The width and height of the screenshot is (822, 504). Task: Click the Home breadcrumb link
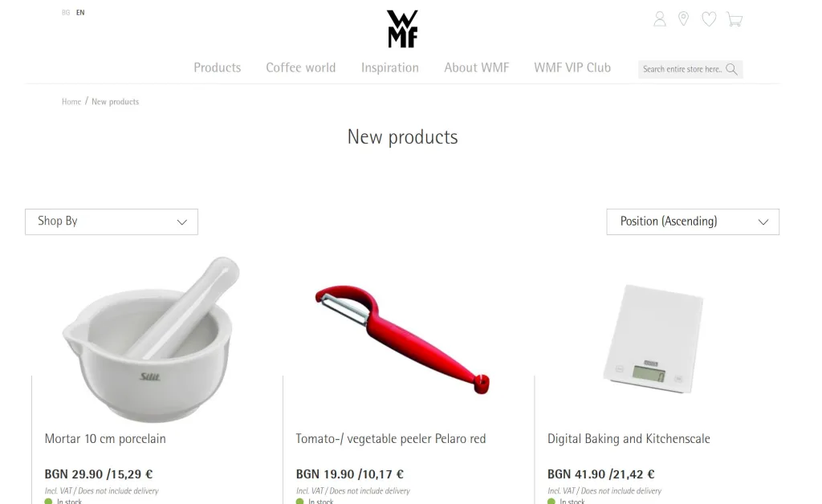coord(71,102)
